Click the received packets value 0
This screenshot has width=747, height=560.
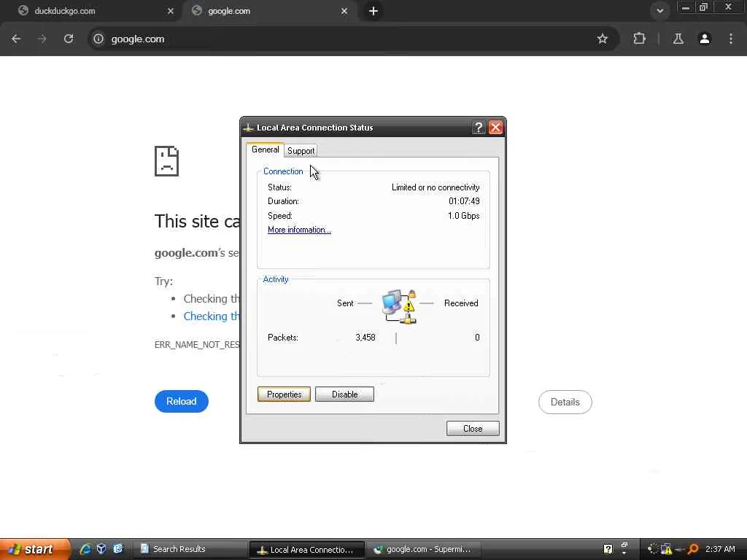(477, 337)
